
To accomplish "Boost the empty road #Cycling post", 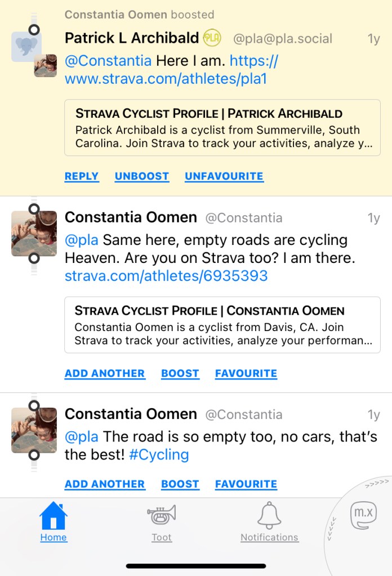I will tap(180, 484).
